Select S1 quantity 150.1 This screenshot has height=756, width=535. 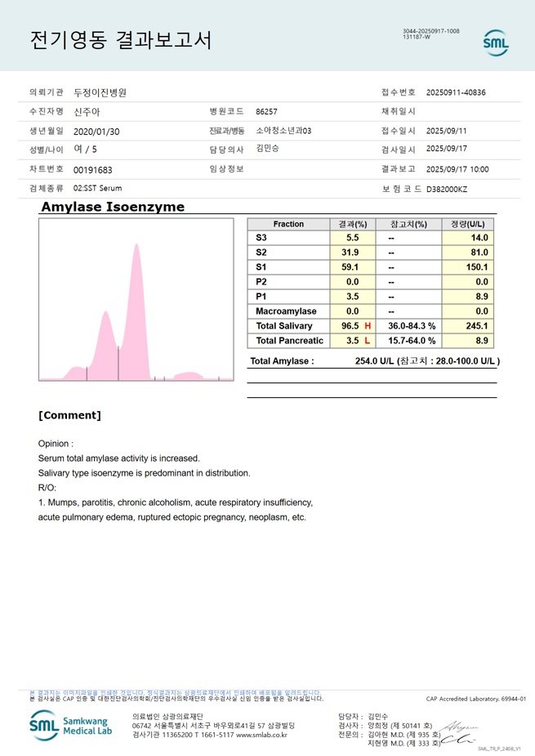point(477,267)
